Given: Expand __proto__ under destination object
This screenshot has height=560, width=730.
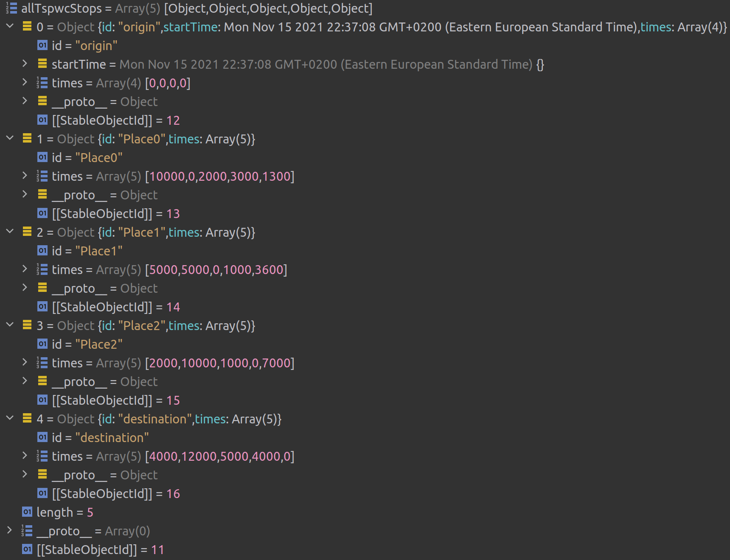Looking at the screenshot, I should (x=25, y=474).
